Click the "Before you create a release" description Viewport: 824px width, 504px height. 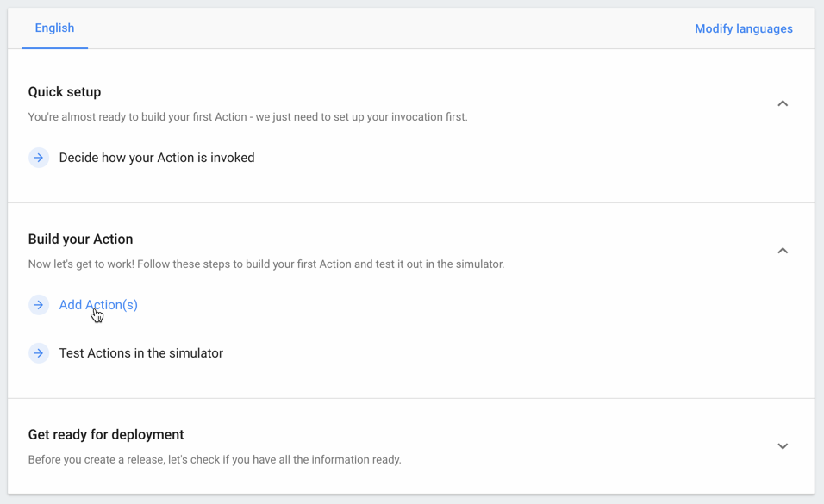(215, 460)
